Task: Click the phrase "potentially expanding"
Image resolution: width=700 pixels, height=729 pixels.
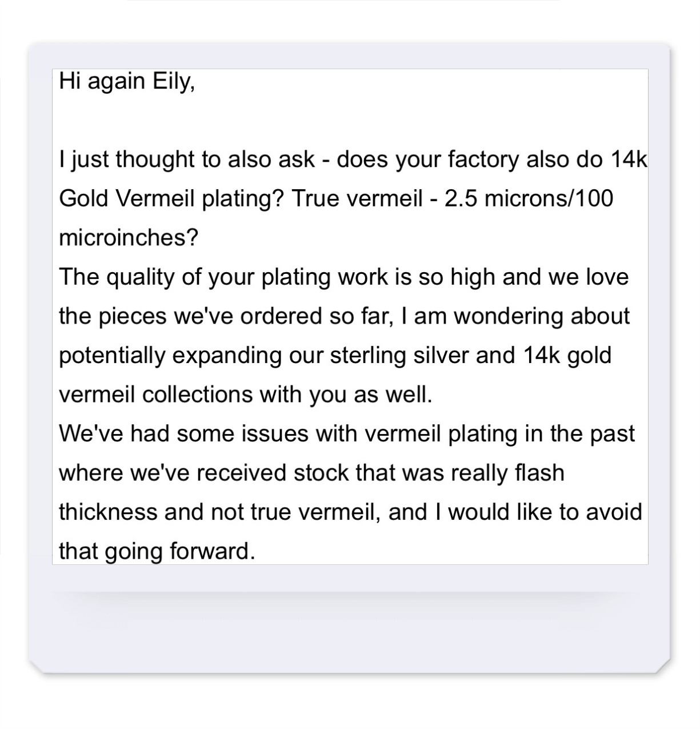Action: 170,356
